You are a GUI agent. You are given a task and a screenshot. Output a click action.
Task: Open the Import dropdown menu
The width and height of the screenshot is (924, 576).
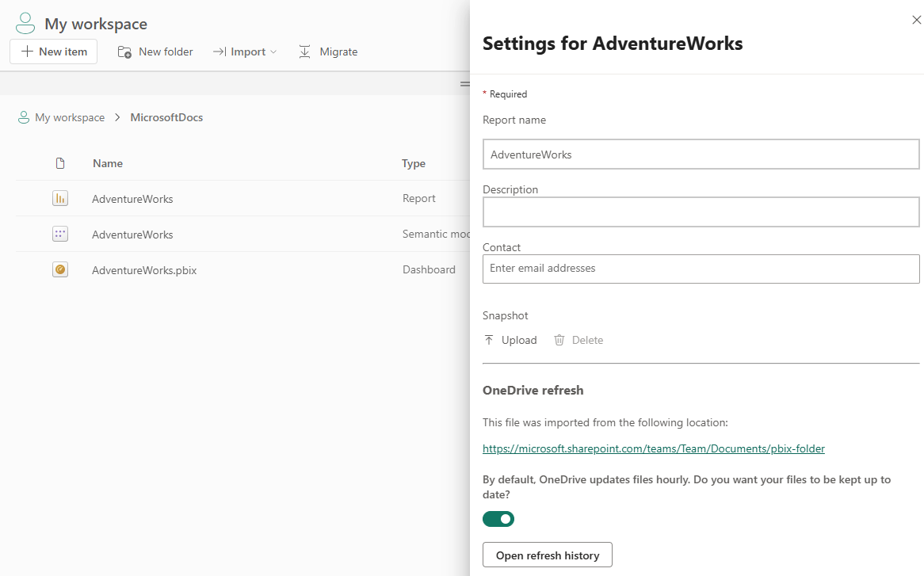[x=245, y=51]
